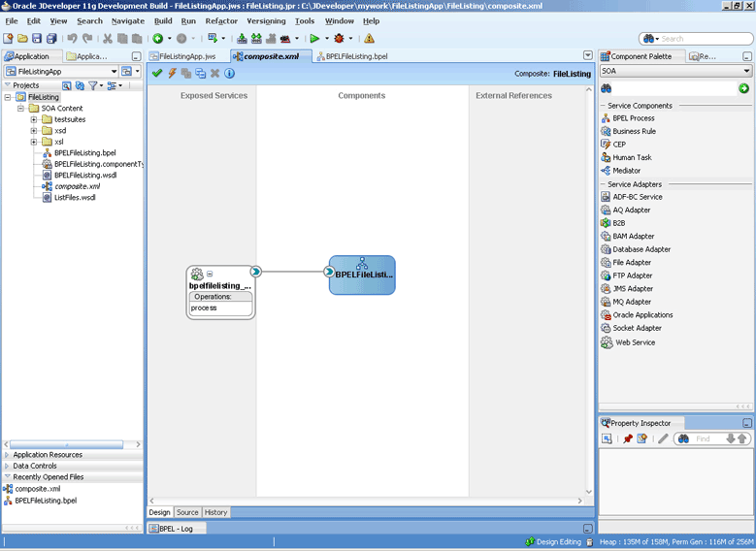Expand the Data Controls section
756x551 pixels.
click(x=7, y=466)
